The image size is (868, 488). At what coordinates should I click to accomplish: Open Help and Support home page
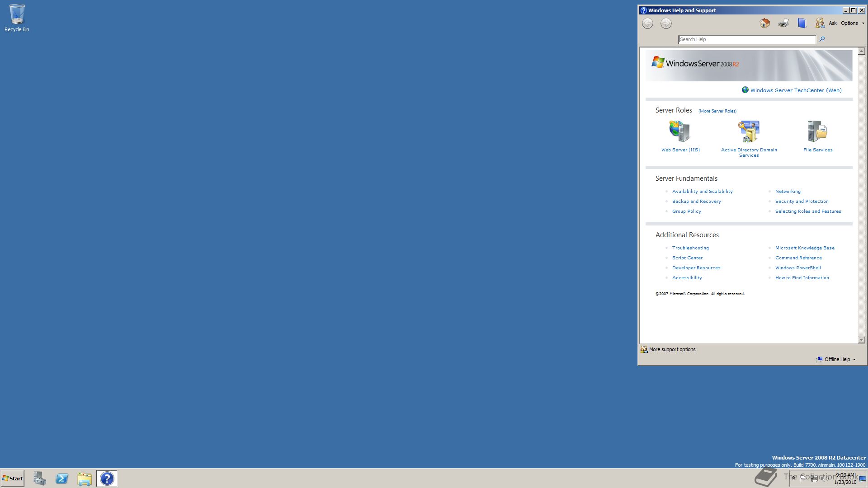(764, 23)
